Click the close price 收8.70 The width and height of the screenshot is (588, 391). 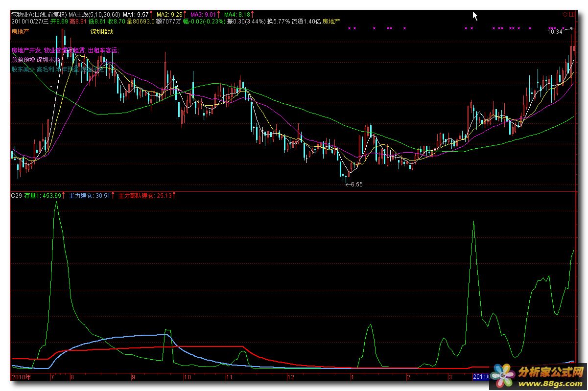(x=117, y=22)
